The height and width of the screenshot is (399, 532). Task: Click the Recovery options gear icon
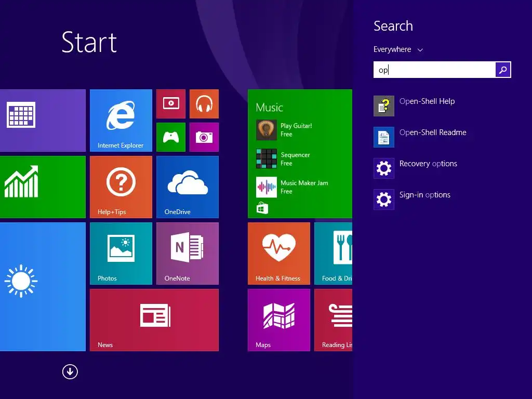click(384, 168)
